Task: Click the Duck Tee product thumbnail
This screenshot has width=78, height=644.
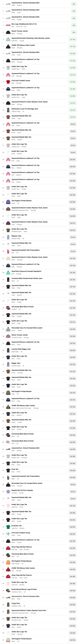Action: [8, 470]
